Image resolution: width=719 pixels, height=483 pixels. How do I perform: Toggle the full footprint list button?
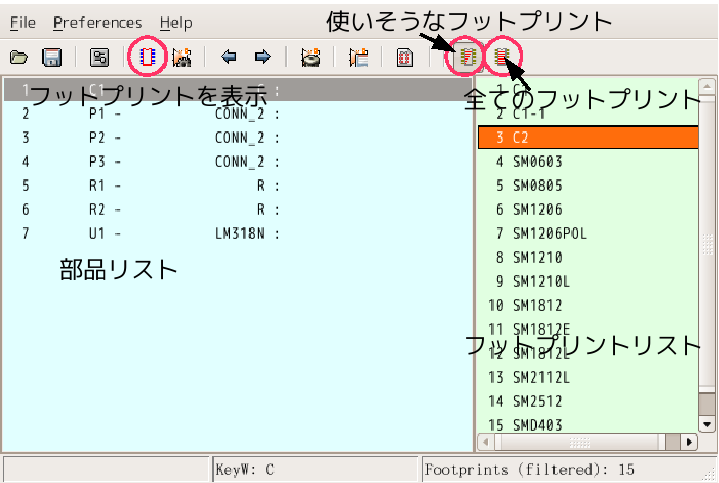tap(500, 58)
